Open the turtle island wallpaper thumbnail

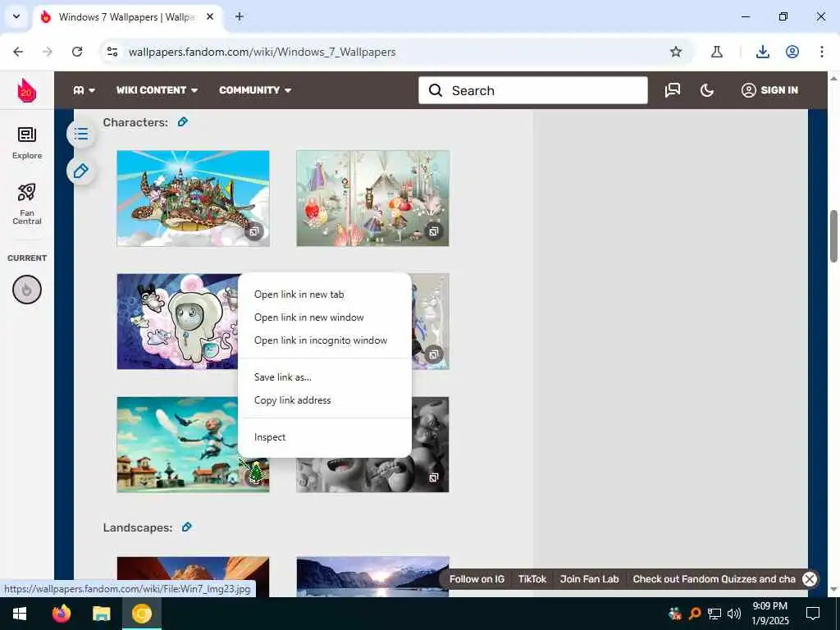click(x=193, y=199)
